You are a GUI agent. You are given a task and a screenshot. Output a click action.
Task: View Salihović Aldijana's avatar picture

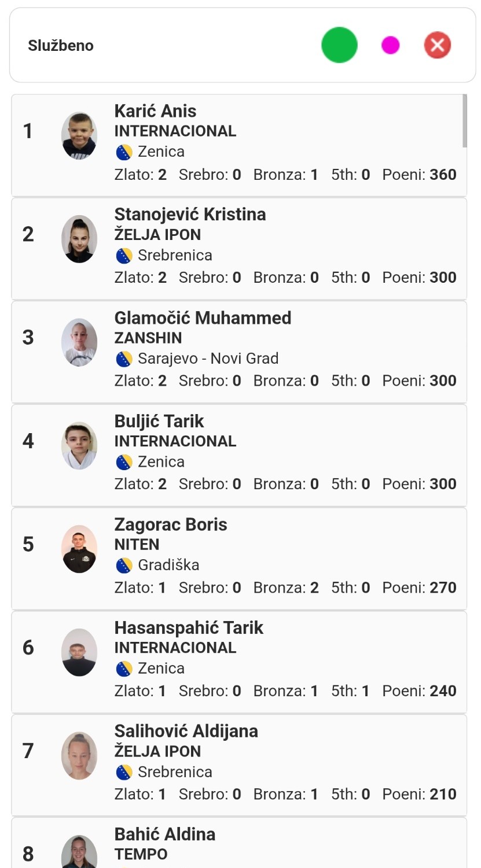[79, 755]
